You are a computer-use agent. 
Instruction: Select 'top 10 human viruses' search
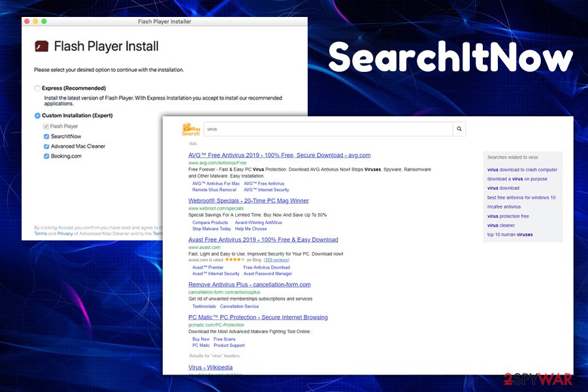click(x=510, y=235)
